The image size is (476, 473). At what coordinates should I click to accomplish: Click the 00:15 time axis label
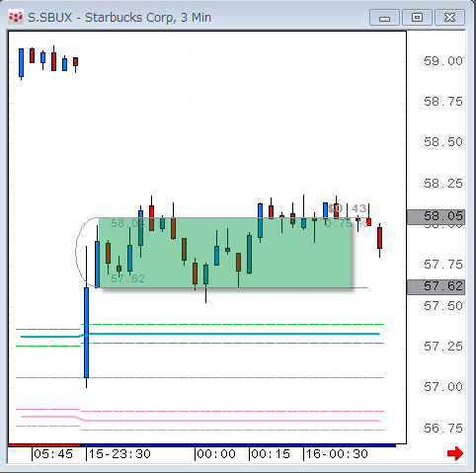pos(271,454)
